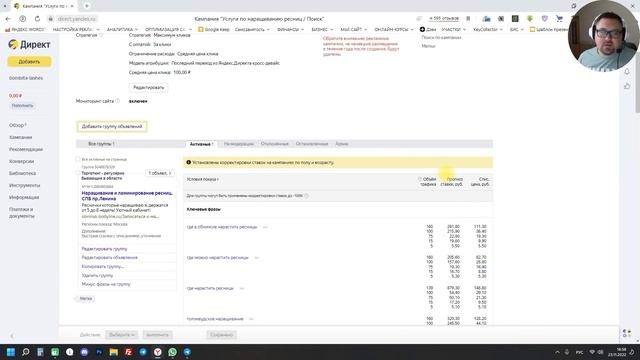Open the Выберите action dropdown

[122, 335]
